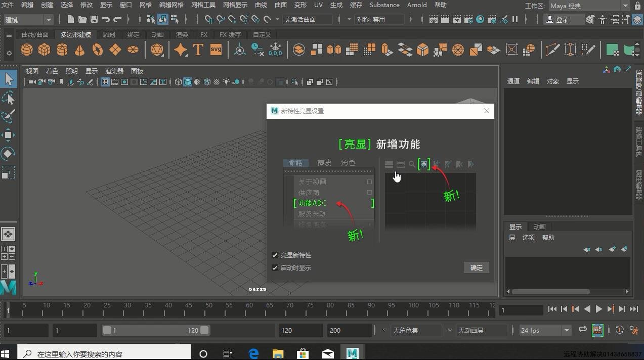Viewport: 644px width, 360px height.
Task: Open the Hypershade sphere icon
Action: coord(480,19)
